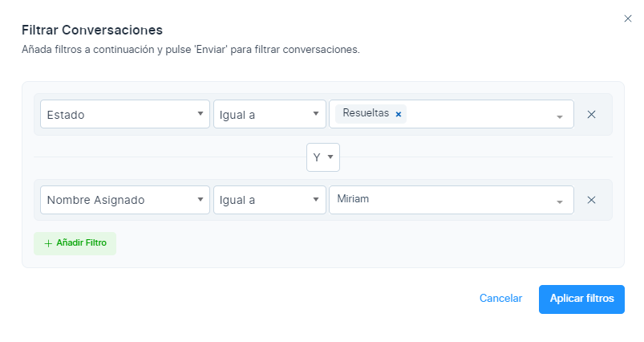The width and height of the screenshot is (644, 342).
Task: Open the second row's Igual a operator
Action: (x=269, y=200)
